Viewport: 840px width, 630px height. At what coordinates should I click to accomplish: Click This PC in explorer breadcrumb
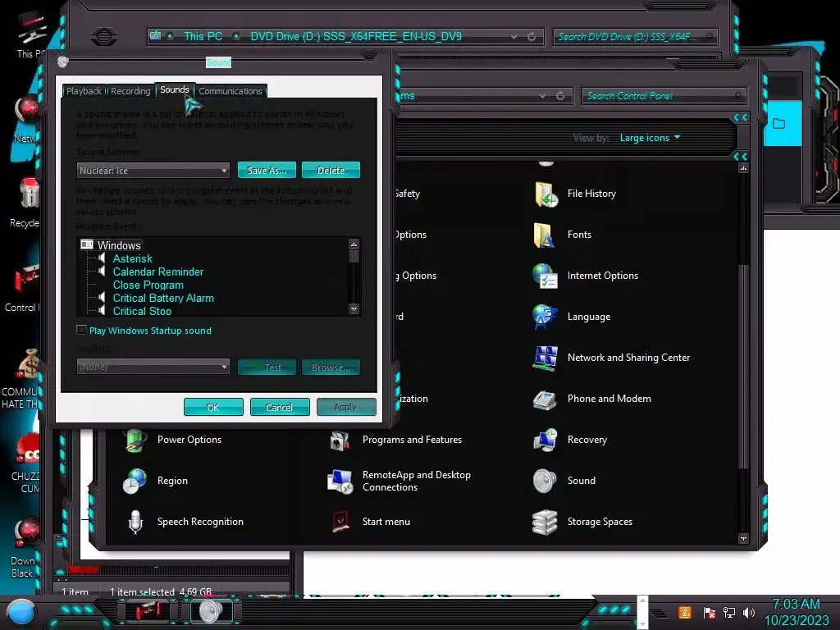203,36
